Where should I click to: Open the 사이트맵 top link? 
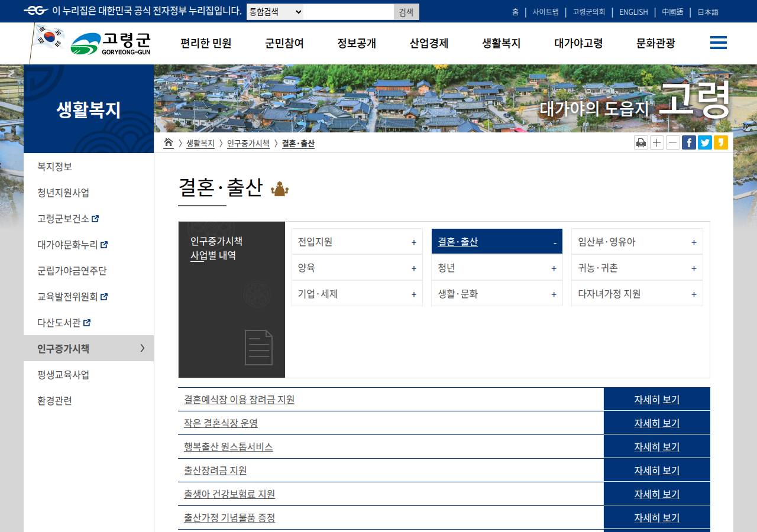click(545, 12)
